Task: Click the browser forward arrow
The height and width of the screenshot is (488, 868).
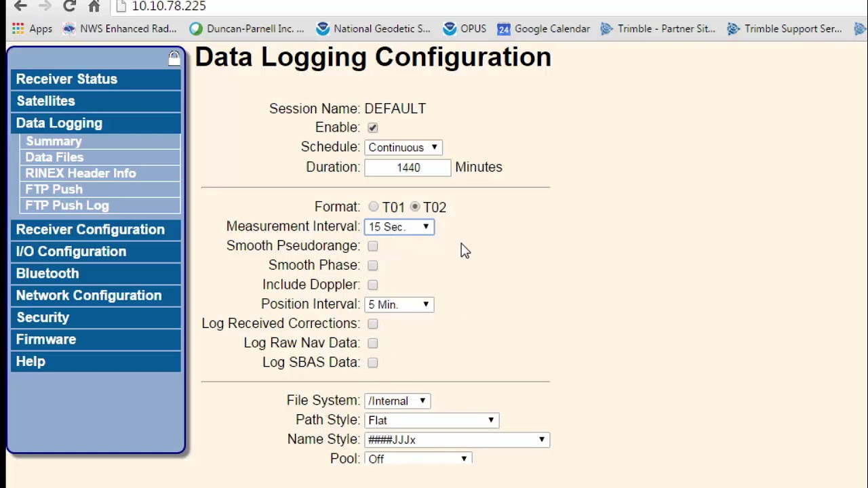Action: coord(45,6)
